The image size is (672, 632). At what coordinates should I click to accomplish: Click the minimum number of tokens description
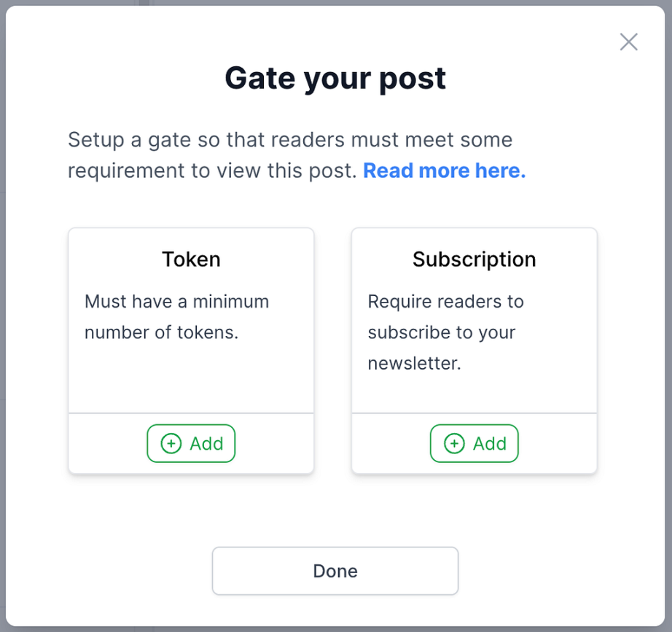click(x=176, y=317)
